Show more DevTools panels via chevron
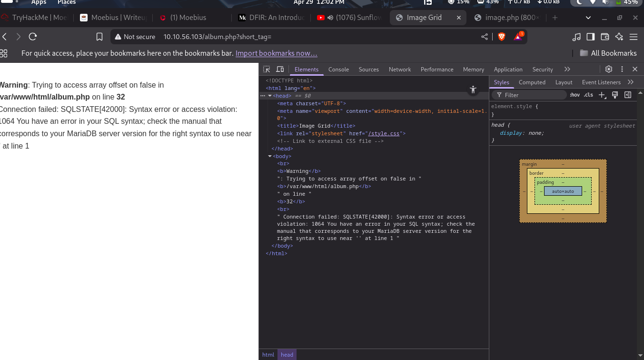 tap(567, 69)
